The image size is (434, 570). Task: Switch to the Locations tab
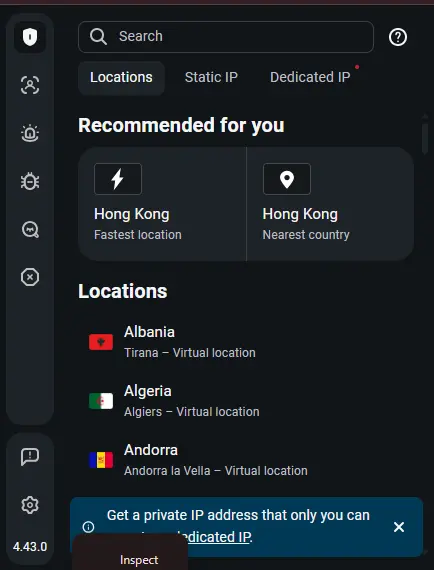click(121, 78)
